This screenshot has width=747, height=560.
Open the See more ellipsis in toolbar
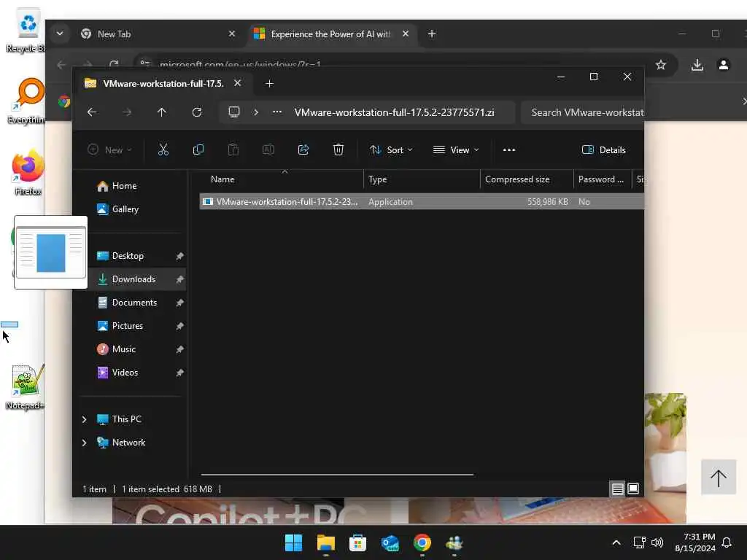[x=508, y=149]
